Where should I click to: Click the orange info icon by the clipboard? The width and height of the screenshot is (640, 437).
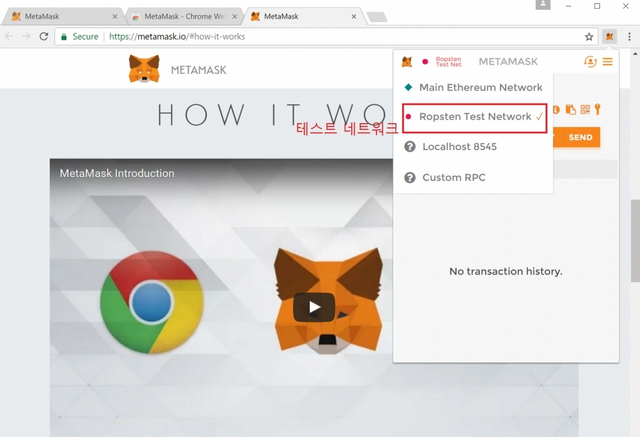pos(556,109)
